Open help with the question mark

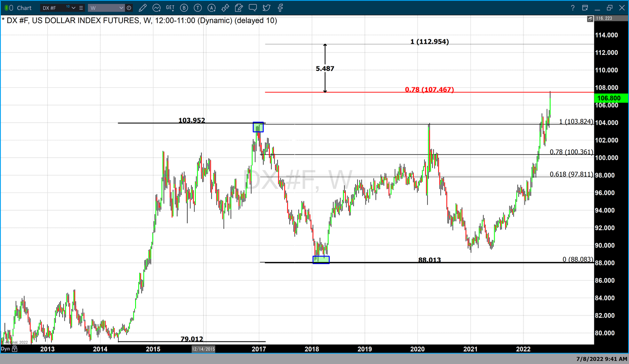click(572, 8)
